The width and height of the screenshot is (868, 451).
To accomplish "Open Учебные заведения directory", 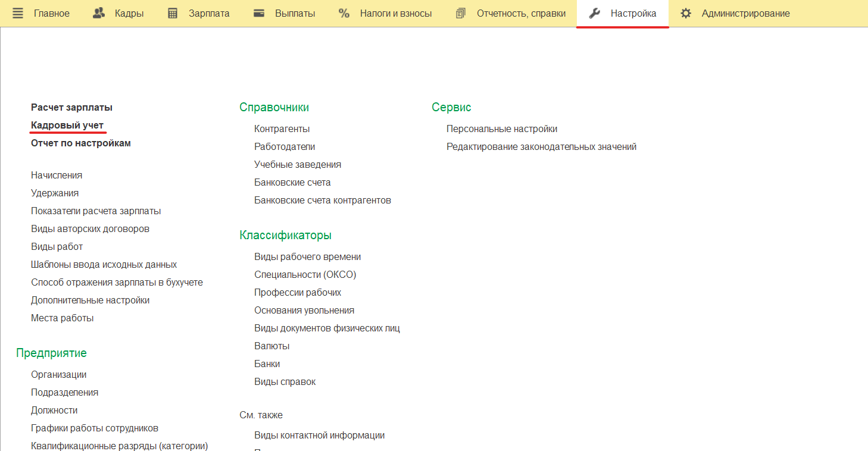I will coord(298,165).
